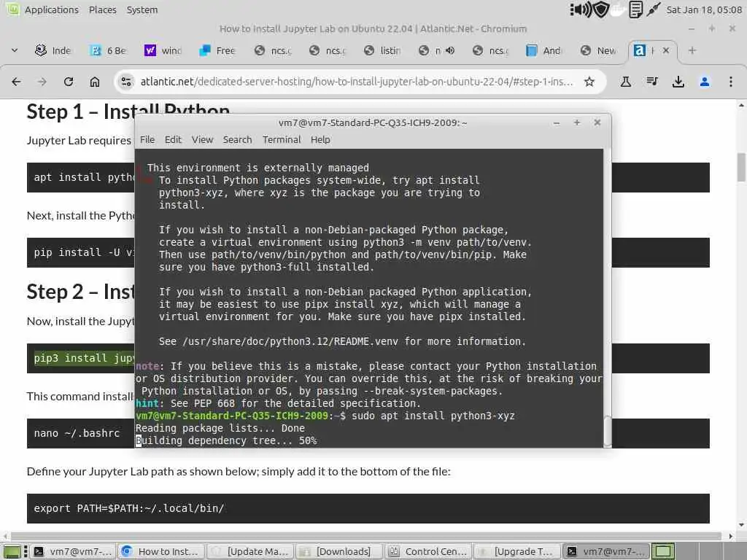
Task: Open the terminal File menu
Action: 147,139
